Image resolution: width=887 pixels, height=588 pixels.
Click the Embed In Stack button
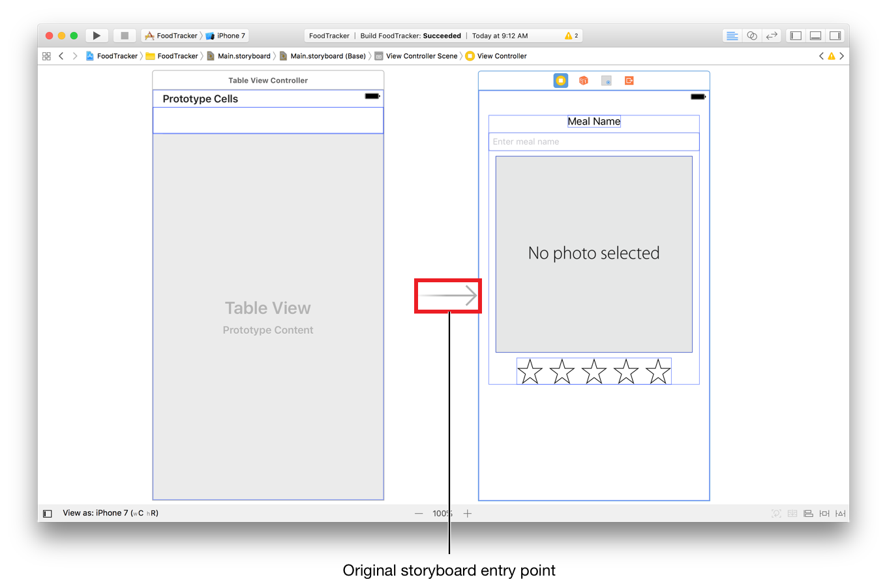[x=792, y=514]
